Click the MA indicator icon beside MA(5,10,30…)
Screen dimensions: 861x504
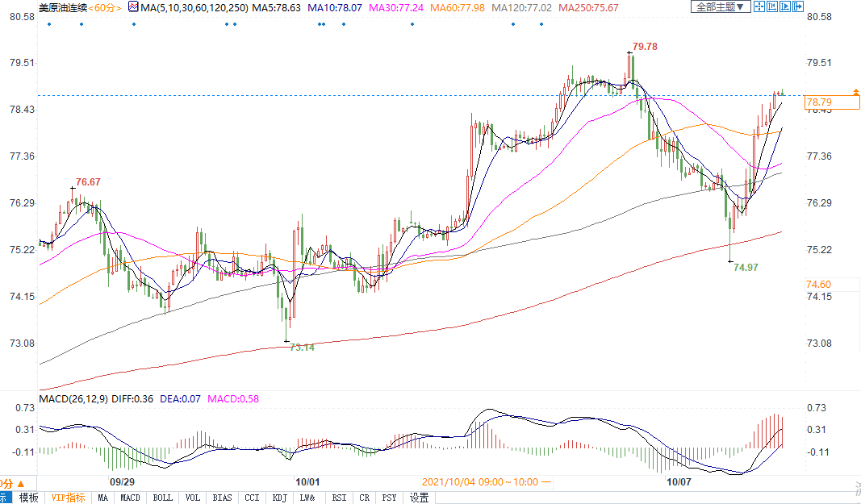(133, 7)
